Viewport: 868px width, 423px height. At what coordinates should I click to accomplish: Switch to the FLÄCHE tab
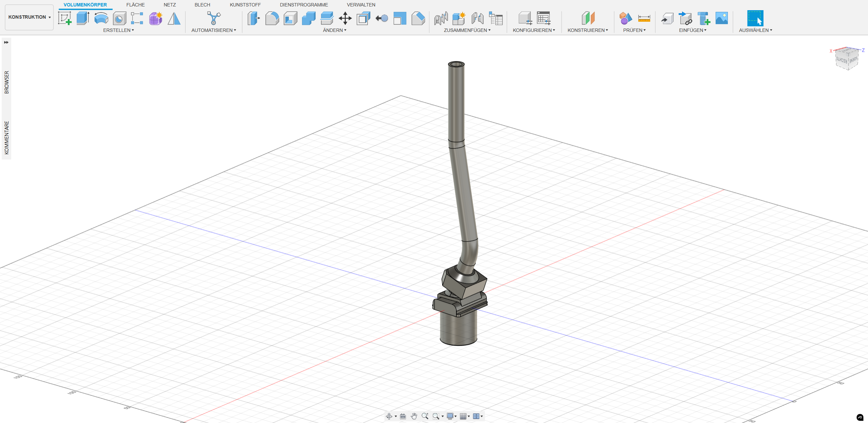(135, 5)
